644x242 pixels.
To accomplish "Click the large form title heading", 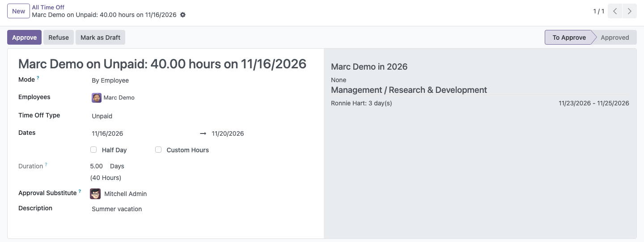I will point(162,64).
